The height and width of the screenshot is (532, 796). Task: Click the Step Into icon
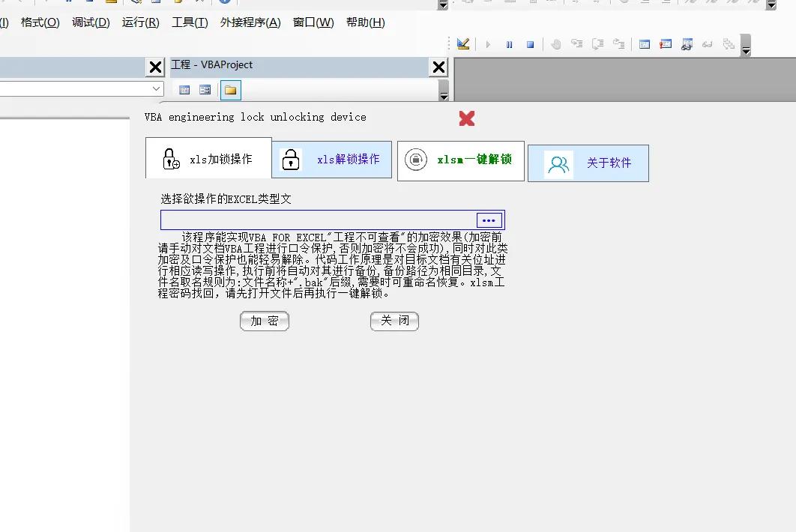pyautogui.click(x=576, y=44)
